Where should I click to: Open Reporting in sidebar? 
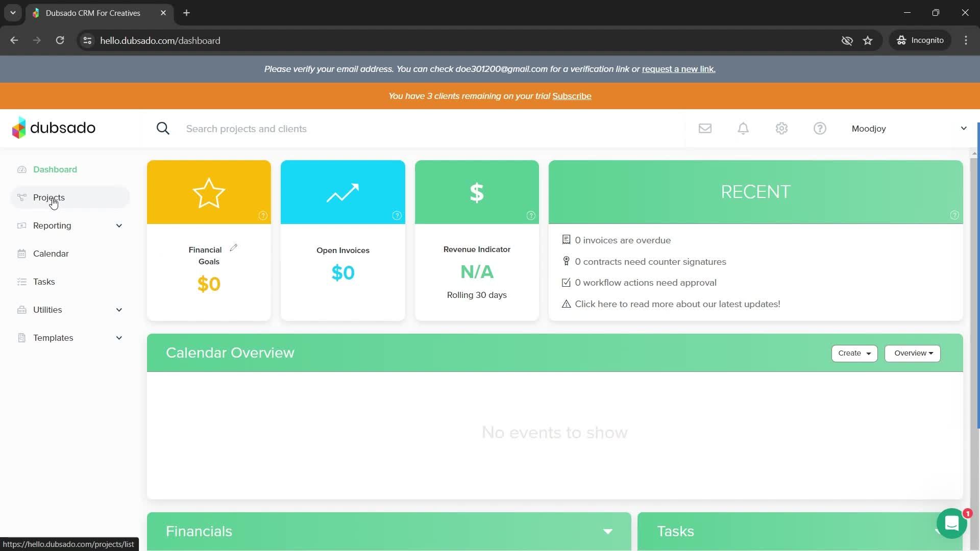click(52, 226)
